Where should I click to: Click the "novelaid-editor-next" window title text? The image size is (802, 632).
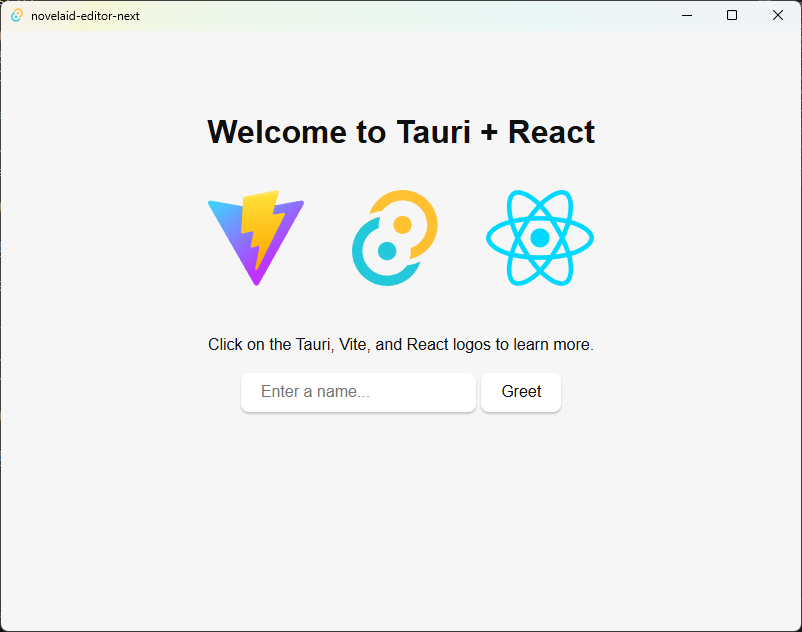85,16
